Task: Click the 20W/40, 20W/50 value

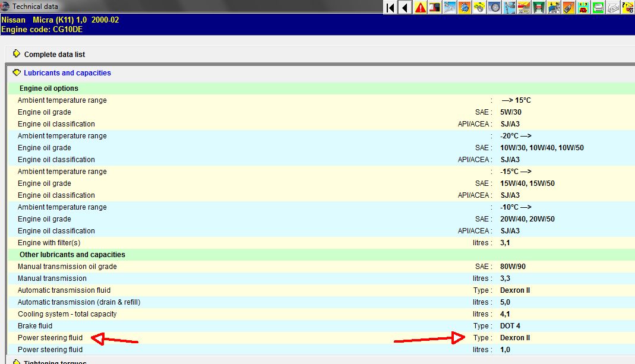Action: click(527, 219)
